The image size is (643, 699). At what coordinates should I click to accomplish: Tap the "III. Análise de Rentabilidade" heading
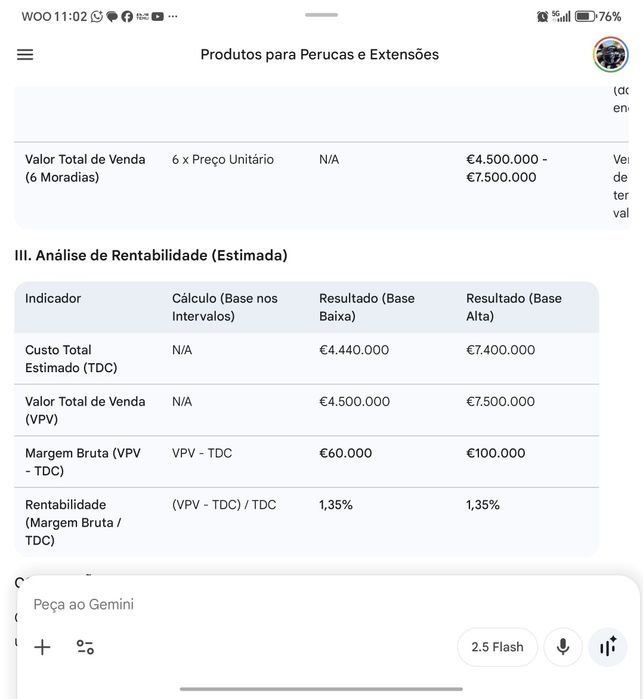[x=151, y=255]
